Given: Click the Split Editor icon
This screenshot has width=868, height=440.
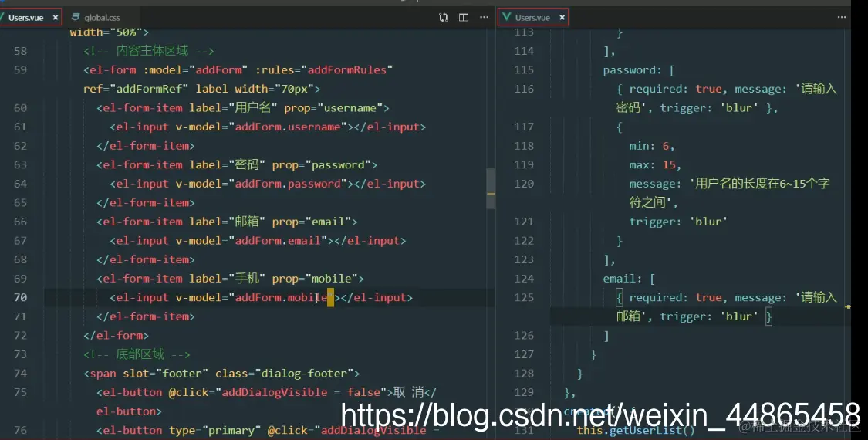Looking at the screenshot, I should tap(464, 18).
